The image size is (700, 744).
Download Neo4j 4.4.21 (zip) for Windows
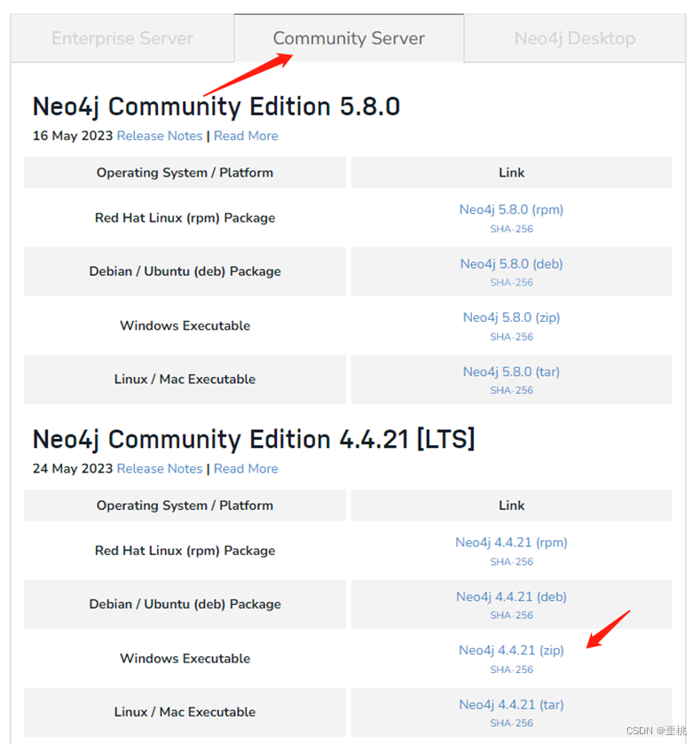click(x=511, y=650)
